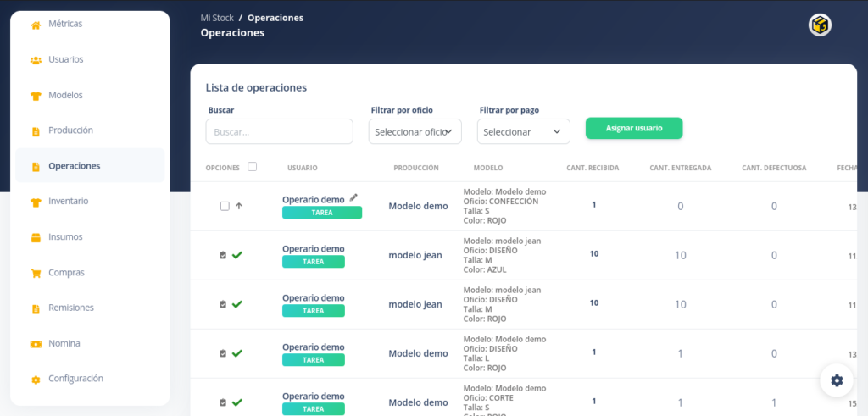
Task: Click the Métricas home icon
Action: (36, 25)
